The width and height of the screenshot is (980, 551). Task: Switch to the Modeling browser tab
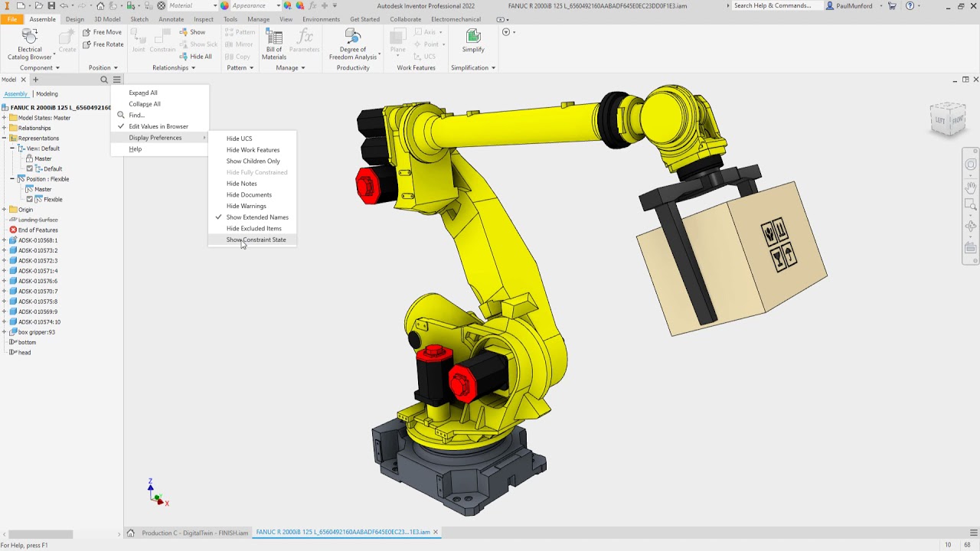[46, 93]
